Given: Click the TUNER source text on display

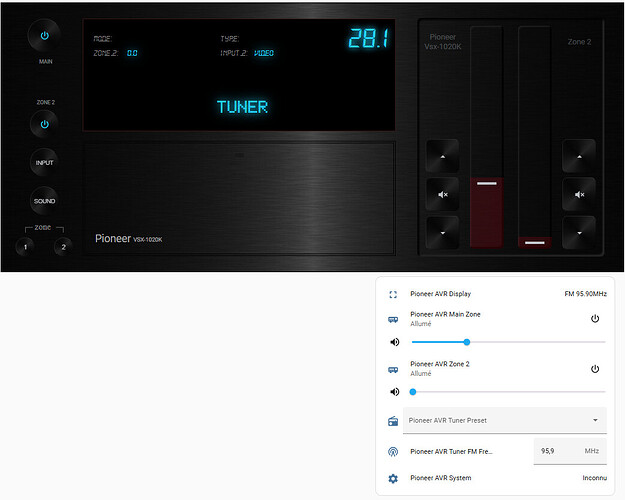Looking at the screenshot, I should coord(242,107).
